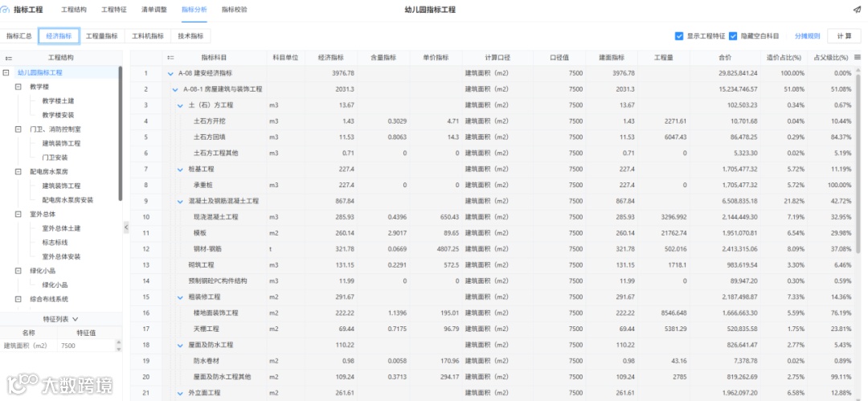
Task: Collapse the 绿化小品 parent tree node
Action: [18, 271]
